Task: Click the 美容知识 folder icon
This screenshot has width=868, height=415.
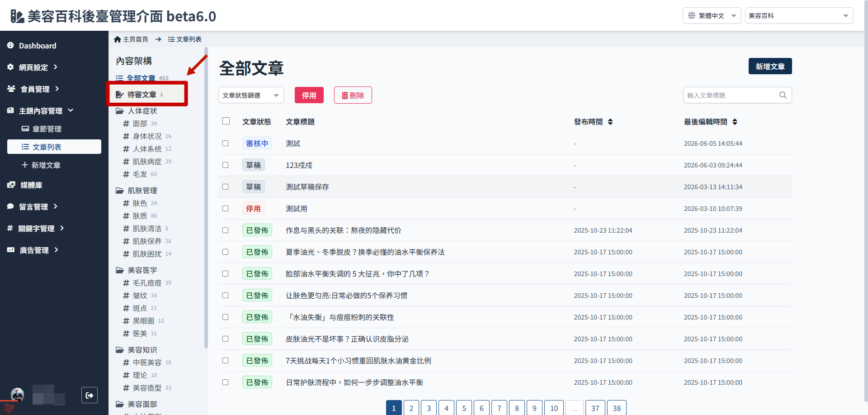Action: click(x=120, y=350)
